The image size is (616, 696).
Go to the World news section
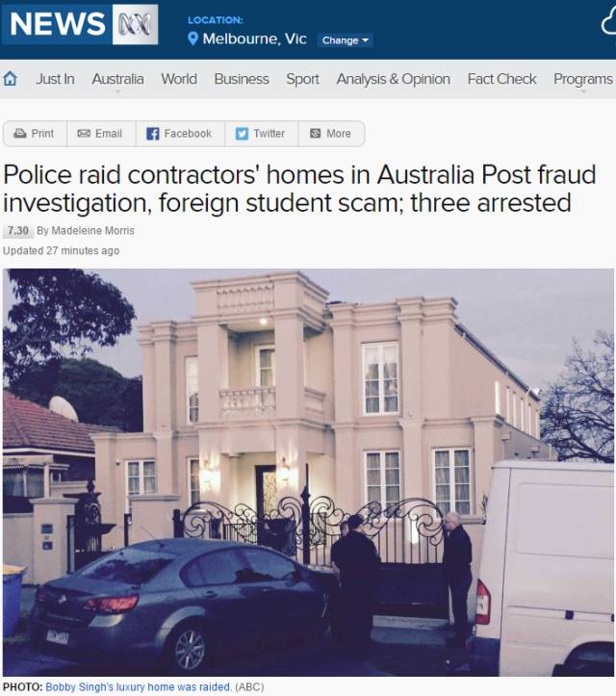point(179,79)
